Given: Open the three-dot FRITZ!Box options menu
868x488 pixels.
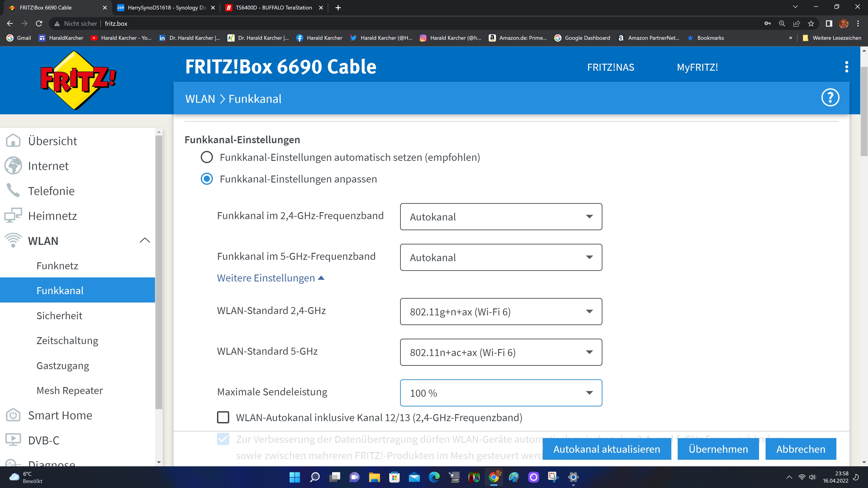Looking at the screenshot, I should pyautogui.click(x=847, y=67).
